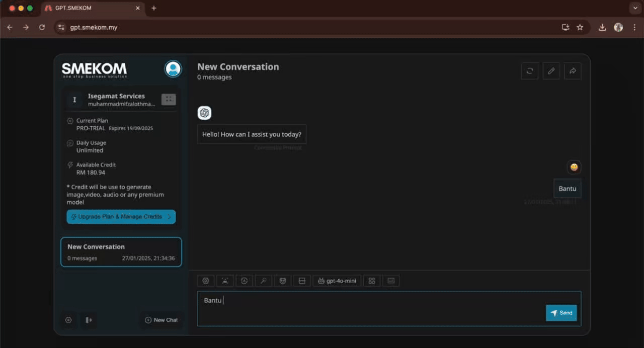
Task: Open the gpt-4o-mini model selector
Action: 337,281
